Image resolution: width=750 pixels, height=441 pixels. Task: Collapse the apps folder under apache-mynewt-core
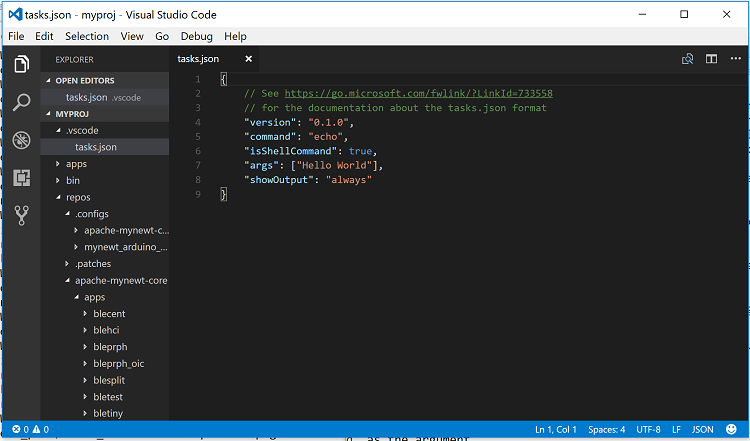[76, 297]
